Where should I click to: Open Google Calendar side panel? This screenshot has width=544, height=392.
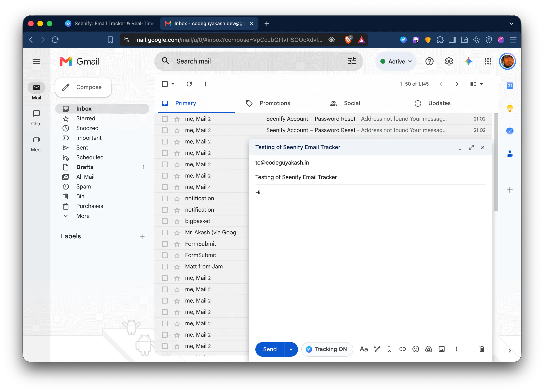tap(510, 86)
